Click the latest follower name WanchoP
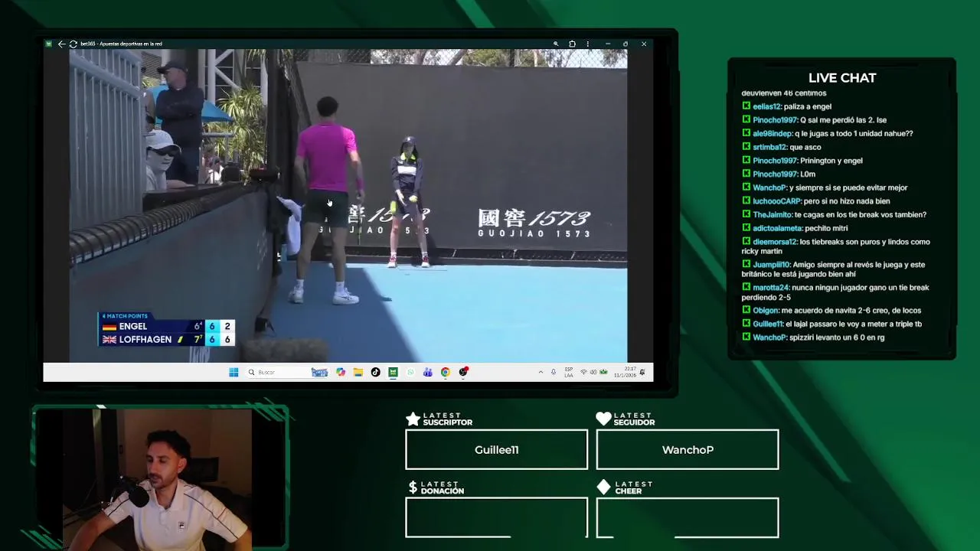This screenshot has width=980, height=551. point(688,450)
